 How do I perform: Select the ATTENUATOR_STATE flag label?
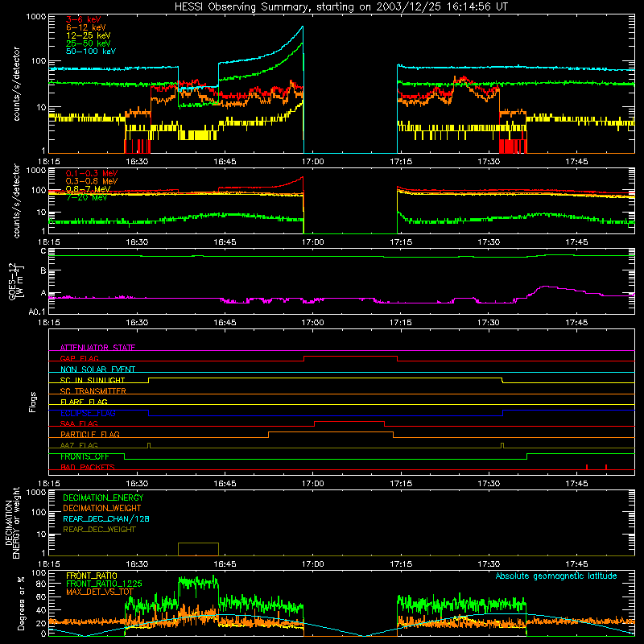pos(97,348)
